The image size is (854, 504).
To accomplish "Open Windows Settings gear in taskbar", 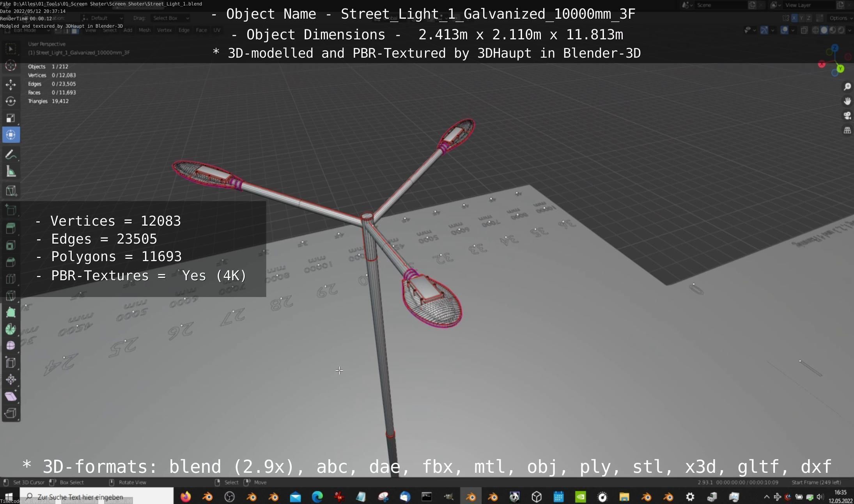I will coord(690,497).
